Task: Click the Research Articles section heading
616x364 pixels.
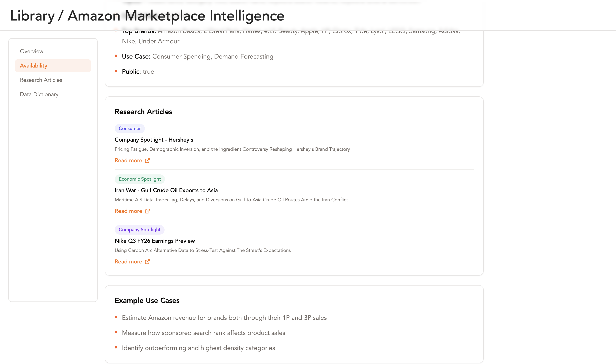Action: coord(143,112)
